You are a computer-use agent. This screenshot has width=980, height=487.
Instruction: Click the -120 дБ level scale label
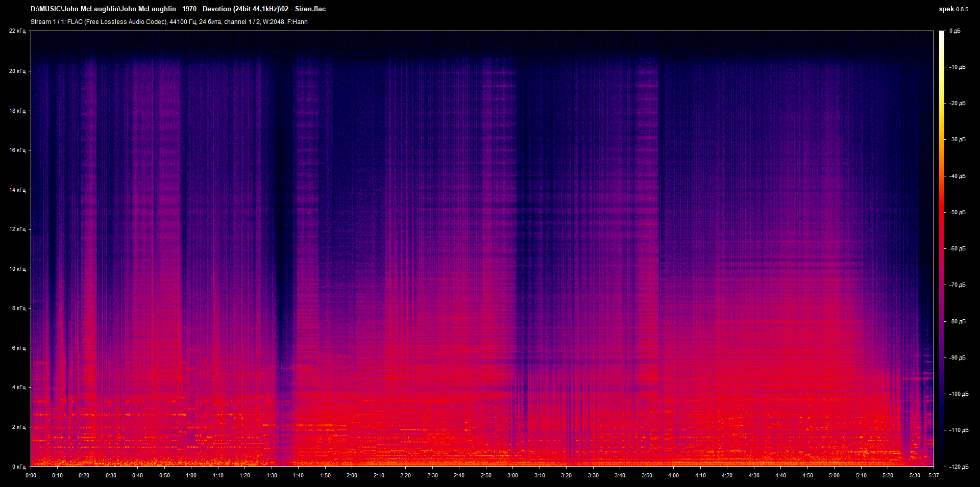tap(959, 467)
